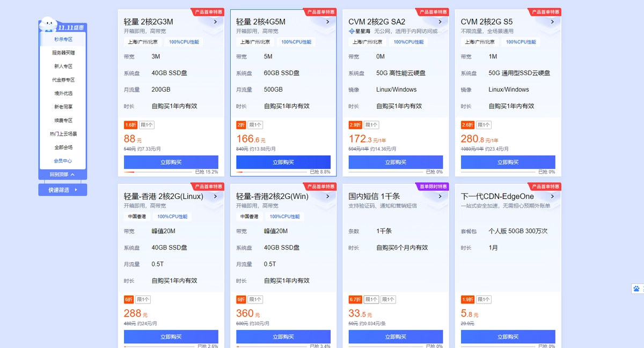644x348 pixels.
Task: Click the 288元 price on the Linux card
Action: 136,314
